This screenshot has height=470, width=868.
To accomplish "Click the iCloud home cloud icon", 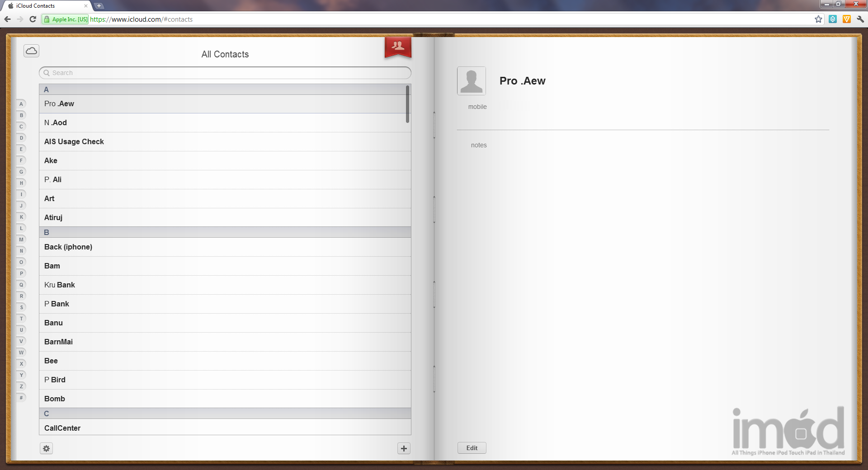I will 31,51.
